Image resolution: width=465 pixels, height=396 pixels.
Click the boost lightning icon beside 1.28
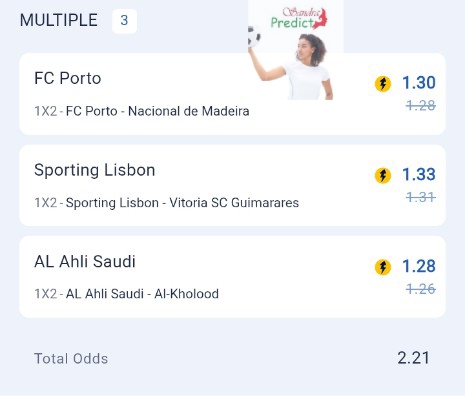click(383, 267)
